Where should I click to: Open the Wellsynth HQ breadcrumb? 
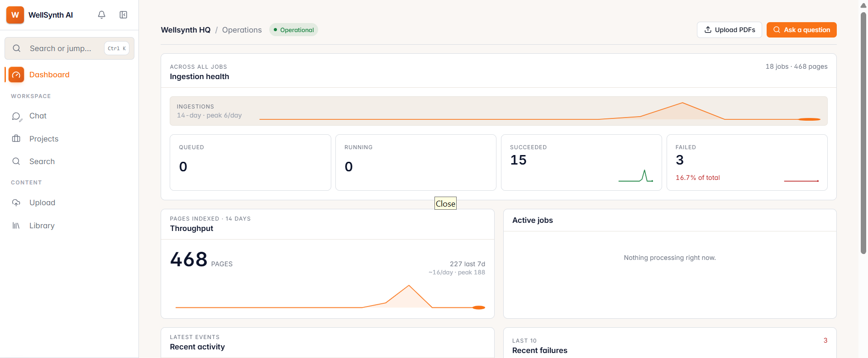pyautogui.click(x=186, y=30)
